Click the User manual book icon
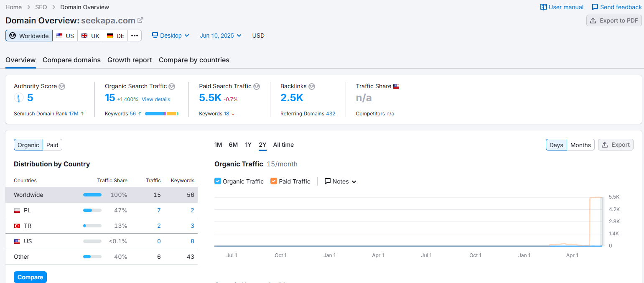644x283 pixels. [x=544, y=7]
